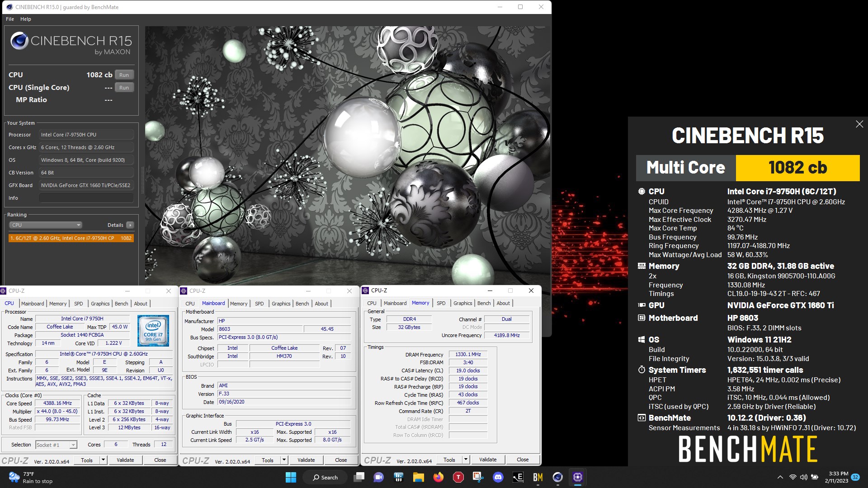
Task: Click the middle CPU-Z title bar icon
Action: pos(184,291)
